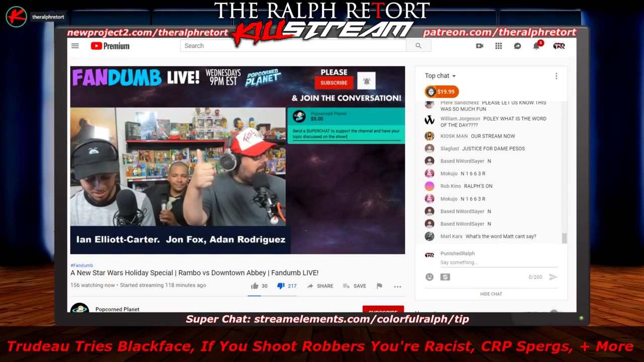Hide the live chat panel
Image resolution: width=644 pixels, height=362 pixels.
click(491, 294)
